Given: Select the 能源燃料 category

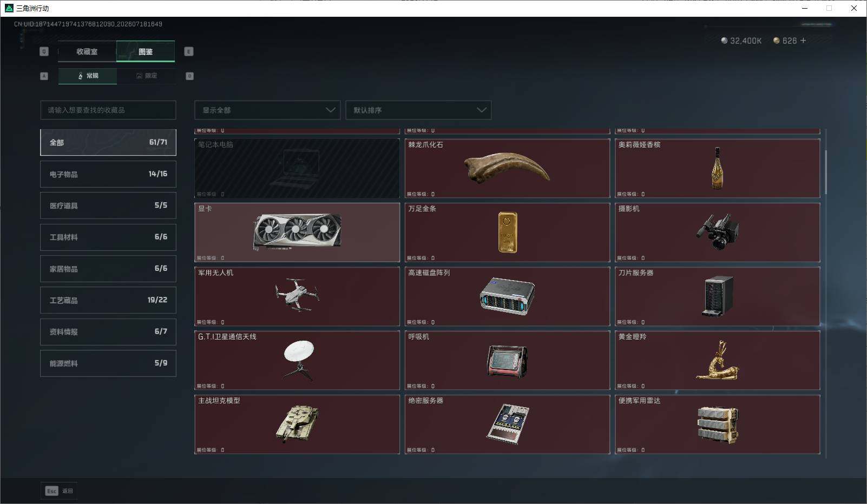Looking at the screenshot, I should coord(108,363).
